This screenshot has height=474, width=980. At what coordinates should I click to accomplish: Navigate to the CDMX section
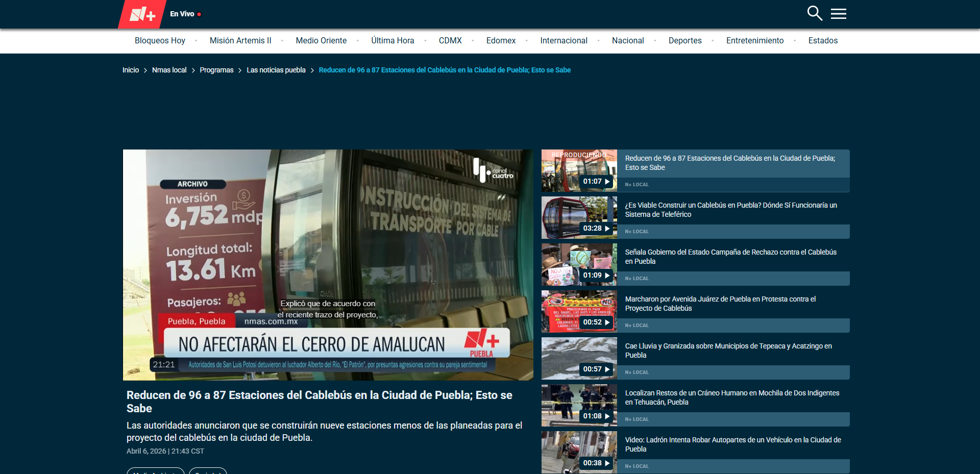pos(450,41)
